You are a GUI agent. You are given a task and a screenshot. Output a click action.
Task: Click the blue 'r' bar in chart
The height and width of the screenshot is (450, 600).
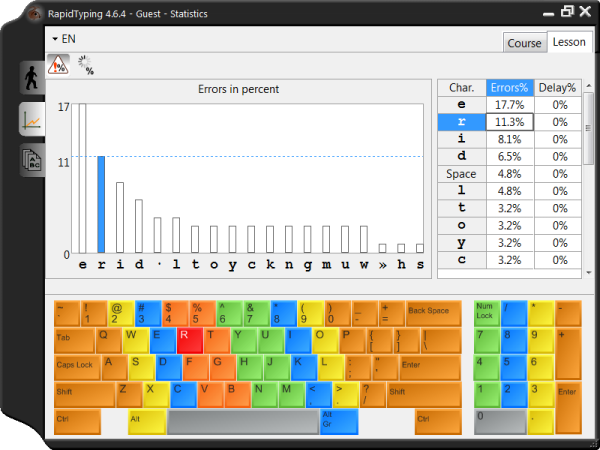[101, 204]
